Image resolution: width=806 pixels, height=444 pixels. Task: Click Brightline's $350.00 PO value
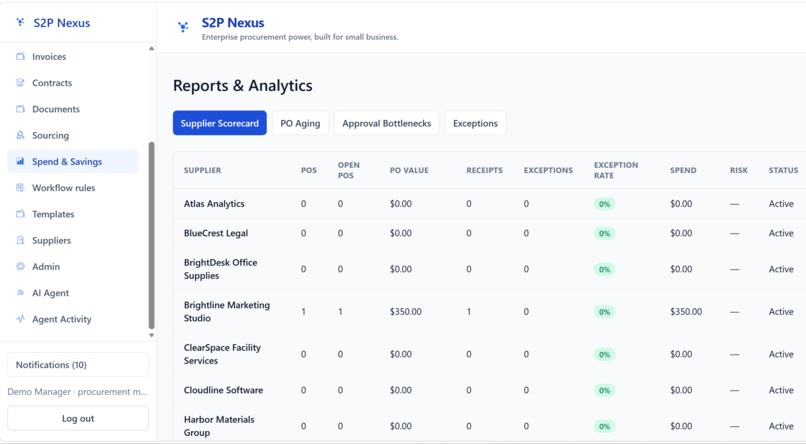(406, 311)
